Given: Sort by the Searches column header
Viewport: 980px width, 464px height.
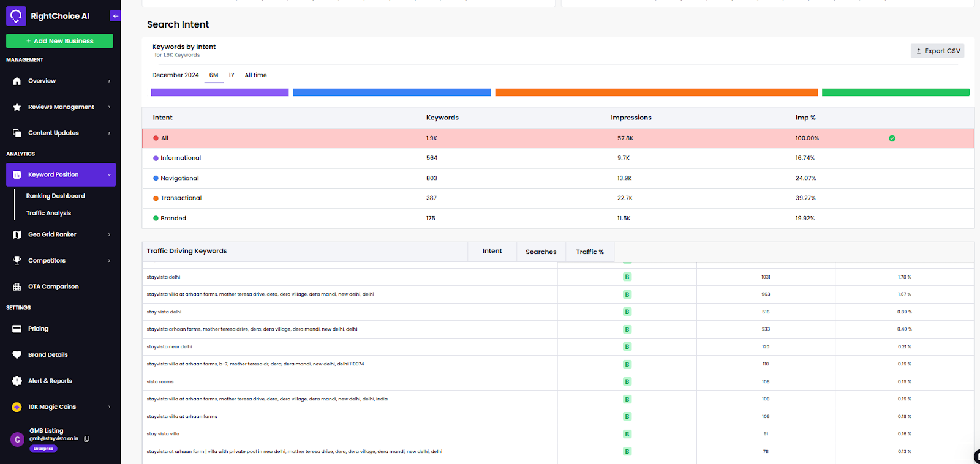Looking at the screenshot, I should click(541, 252).
